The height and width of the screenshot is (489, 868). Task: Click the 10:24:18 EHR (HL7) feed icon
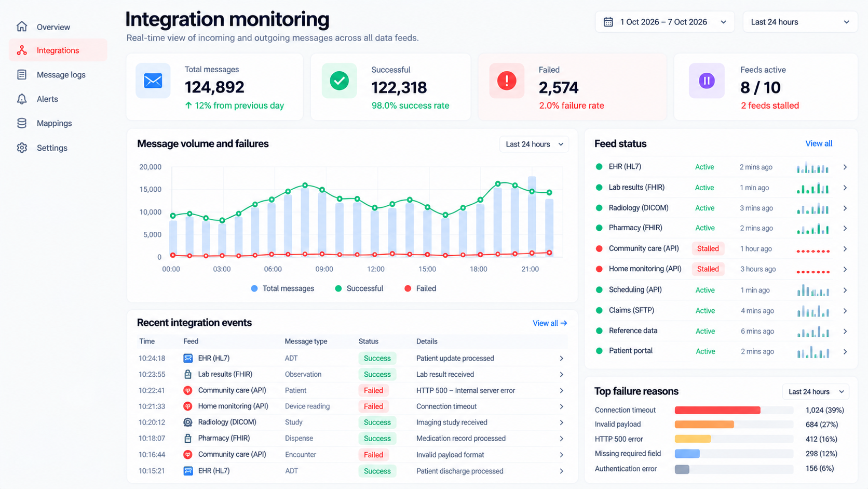pos(188,358)
